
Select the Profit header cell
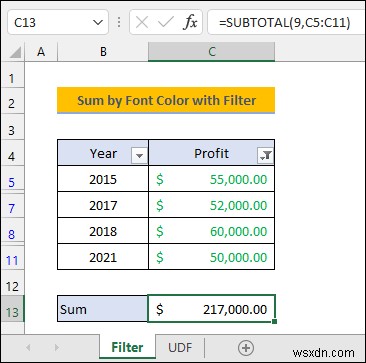click(x=212, y=153)
